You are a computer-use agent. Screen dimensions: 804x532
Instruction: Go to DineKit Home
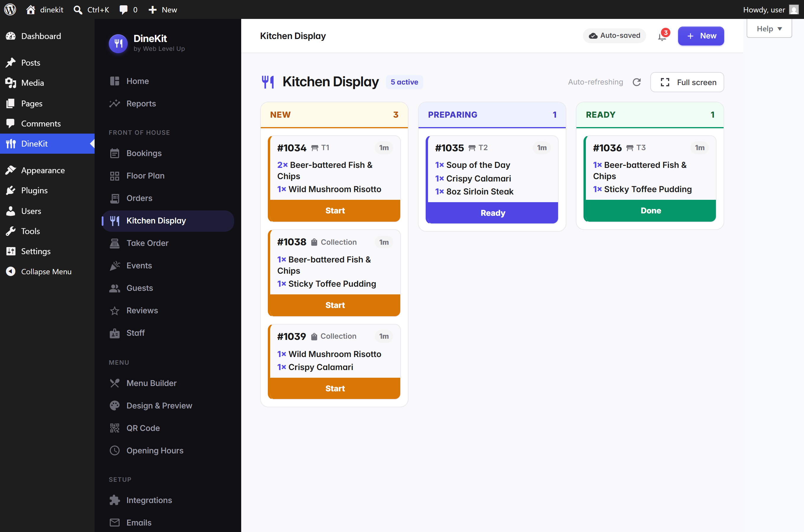168,81
